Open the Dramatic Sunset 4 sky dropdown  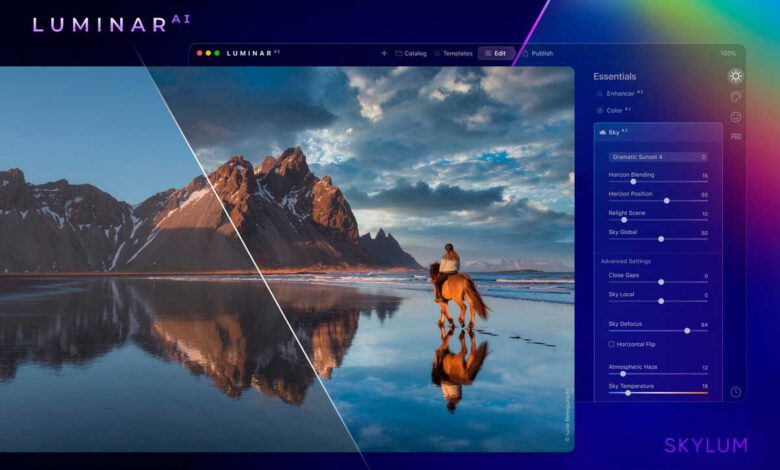point(658,157)
